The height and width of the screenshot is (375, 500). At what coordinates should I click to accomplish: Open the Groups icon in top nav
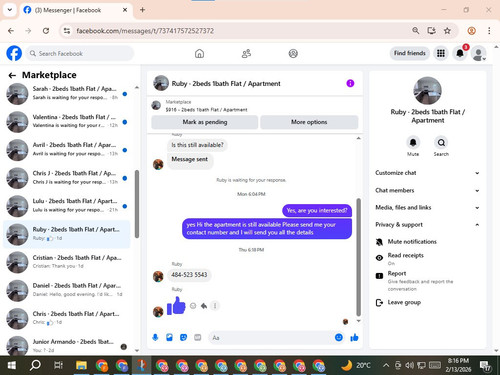coord(293,53)
